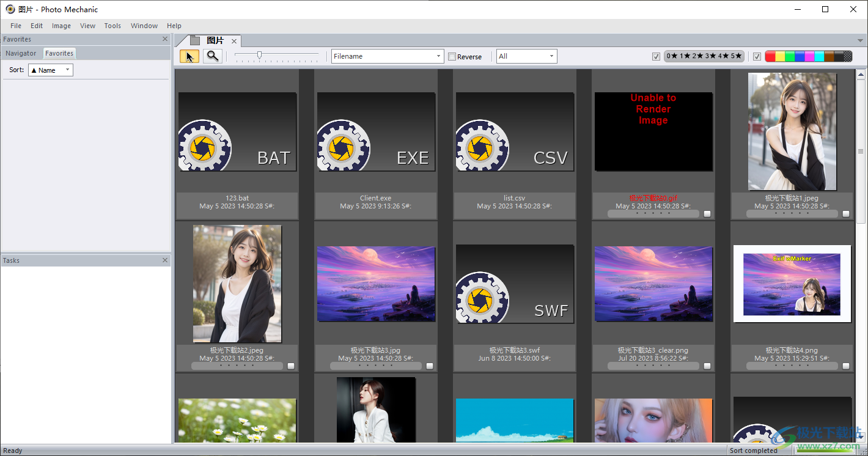Toggle the Reverse sort checkbox
Image resolution: width=868 pixels, height=456 pixels.
[452, 57]
